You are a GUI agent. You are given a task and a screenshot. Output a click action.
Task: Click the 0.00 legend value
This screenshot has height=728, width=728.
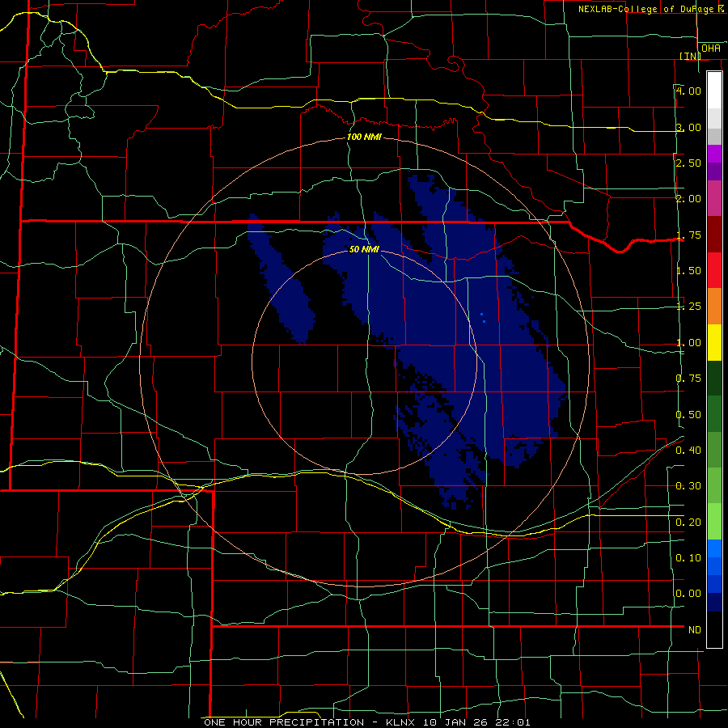point(688,594)
